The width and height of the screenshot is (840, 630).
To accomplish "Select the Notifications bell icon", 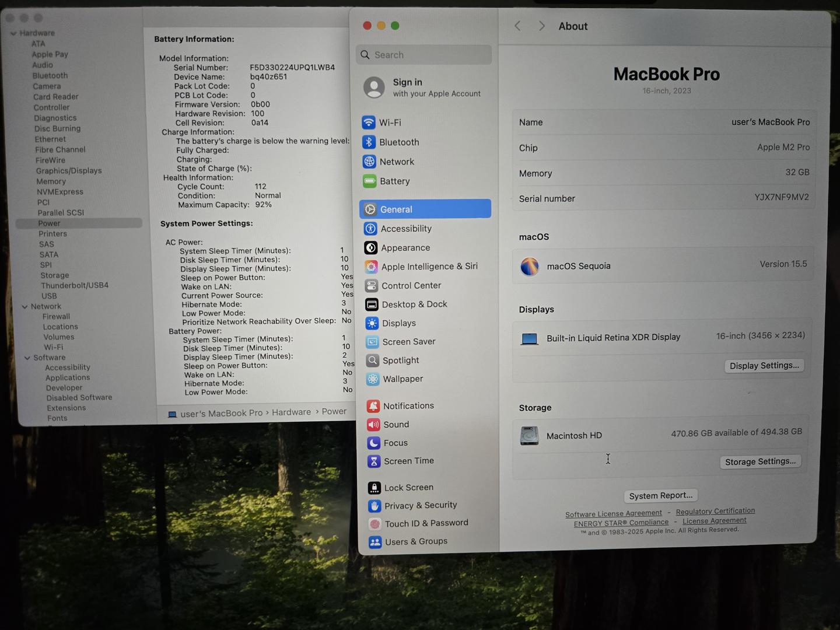I will coord(373,406).
